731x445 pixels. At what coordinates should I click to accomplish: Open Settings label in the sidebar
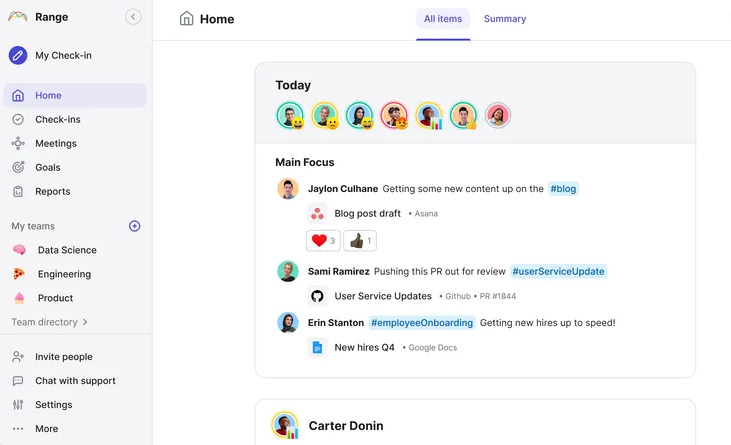[x=54, y=405]
